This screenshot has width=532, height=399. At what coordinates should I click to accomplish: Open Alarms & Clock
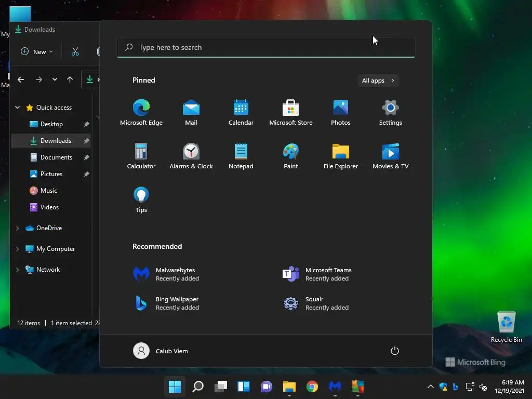point(191,156)
